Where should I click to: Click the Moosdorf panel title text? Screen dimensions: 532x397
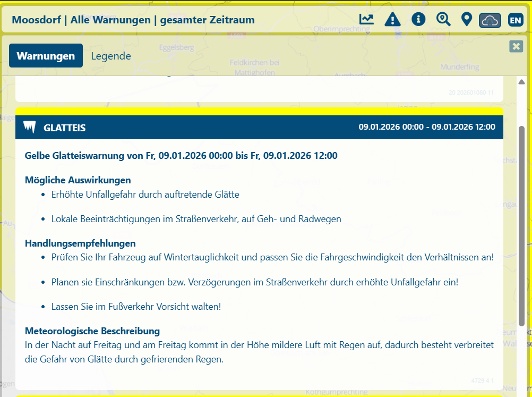coord(133,20)
